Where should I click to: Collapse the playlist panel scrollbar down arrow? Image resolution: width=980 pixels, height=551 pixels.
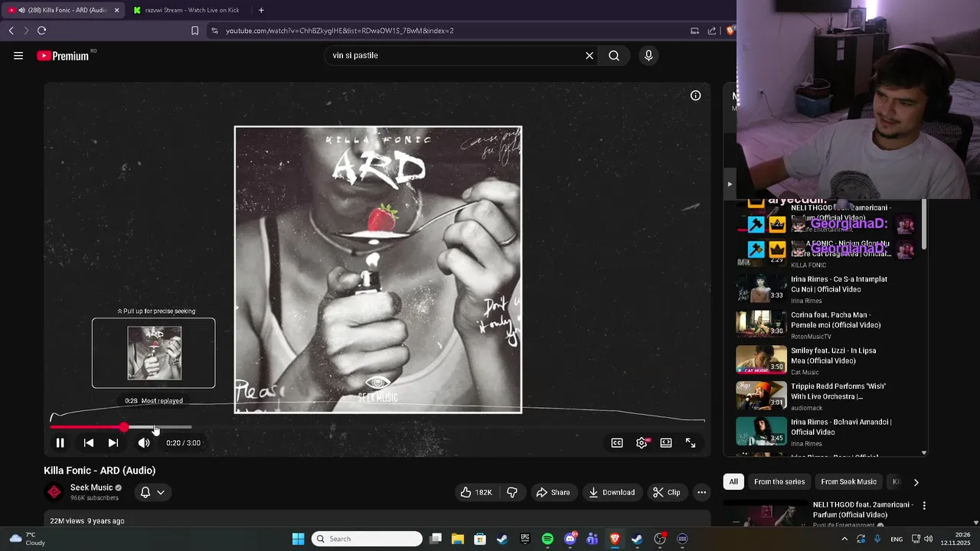point(924,453)
